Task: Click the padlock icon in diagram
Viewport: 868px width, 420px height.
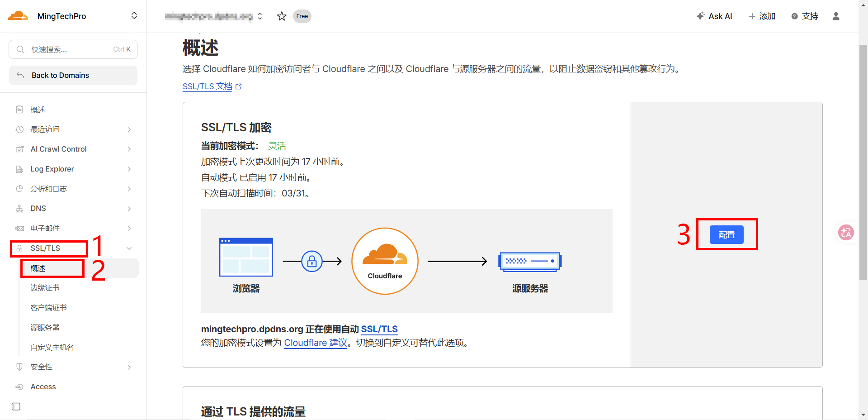Action: coord(312,261)
